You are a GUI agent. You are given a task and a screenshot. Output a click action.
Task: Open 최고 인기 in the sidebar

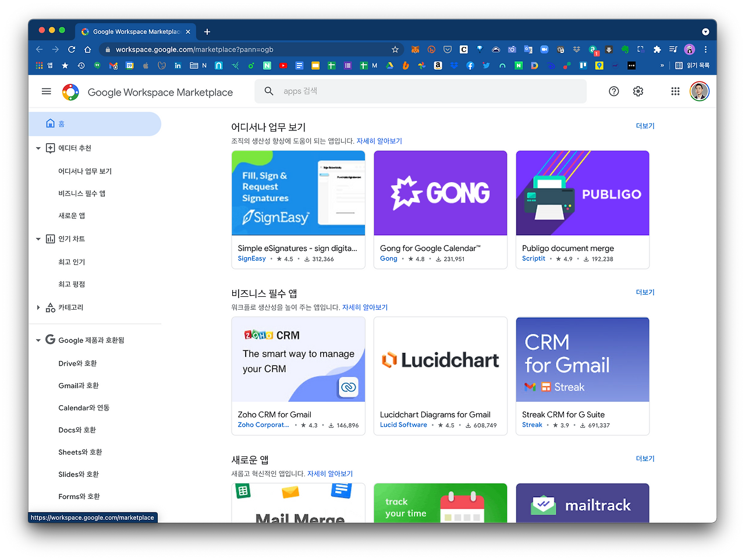[x=72, y=262]
